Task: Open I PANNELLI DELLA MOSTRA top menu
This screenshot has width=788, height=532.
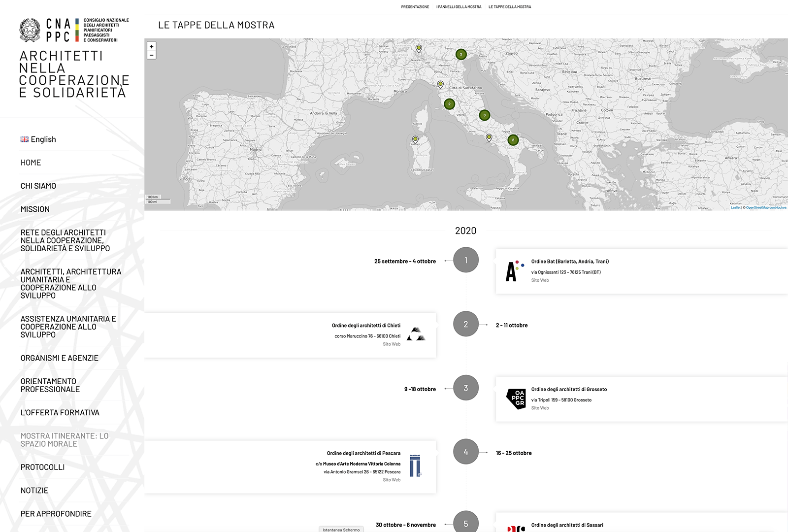Action: [x=459, y=7]
